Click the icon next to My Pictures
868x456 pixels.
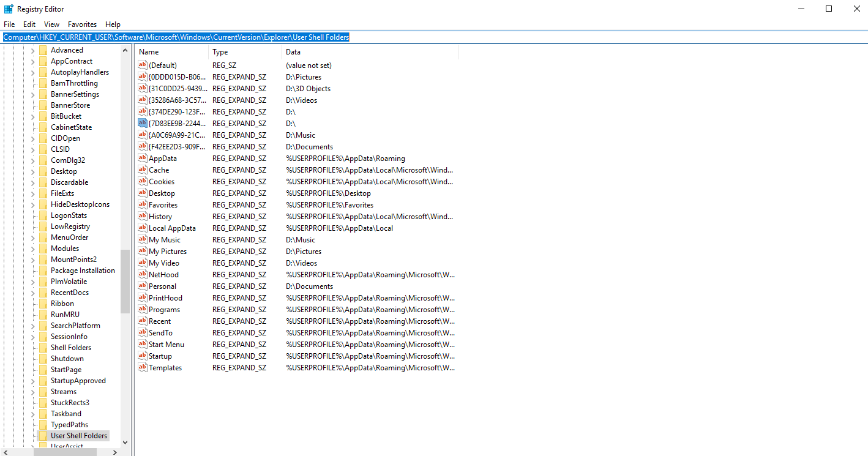[143, 251]
